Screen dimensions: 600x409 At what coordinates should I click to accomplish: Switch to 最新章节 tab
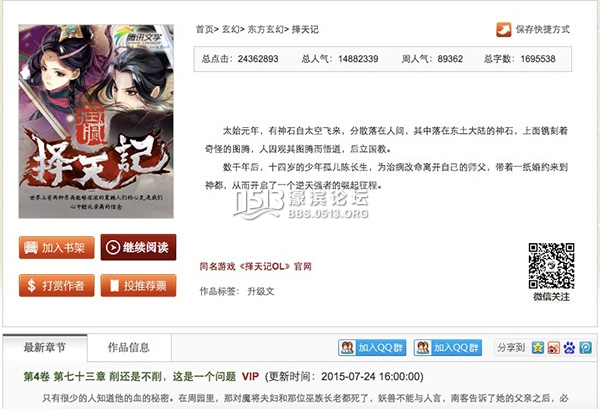(45, 347)
